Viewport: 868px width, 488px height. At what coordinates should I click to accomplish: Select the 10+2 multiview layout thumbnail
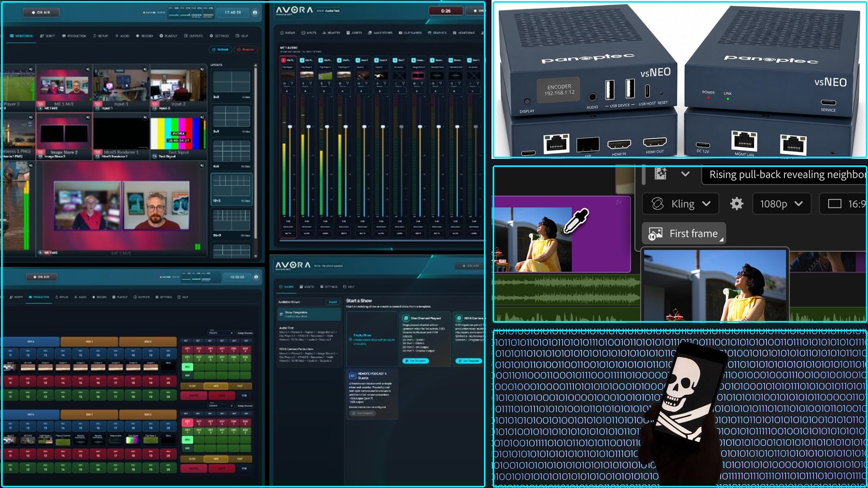231,185
